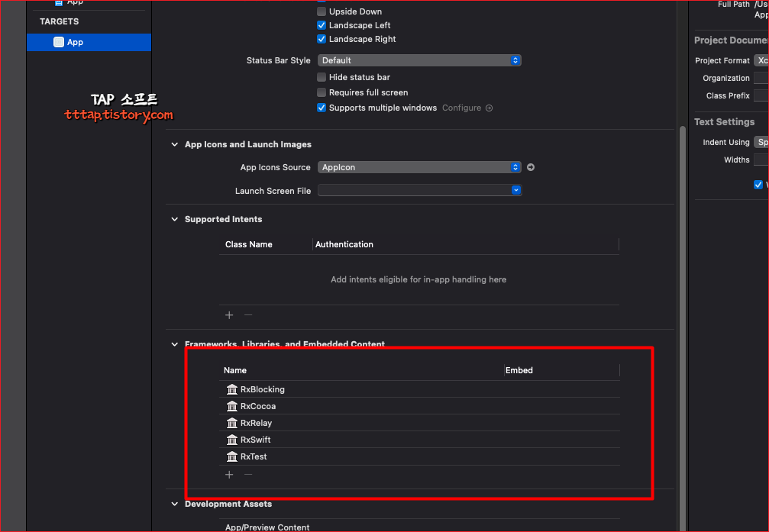Click the Class Name column header
The width and height of the screenshot is (769, 532).
[x=249, y=244]
